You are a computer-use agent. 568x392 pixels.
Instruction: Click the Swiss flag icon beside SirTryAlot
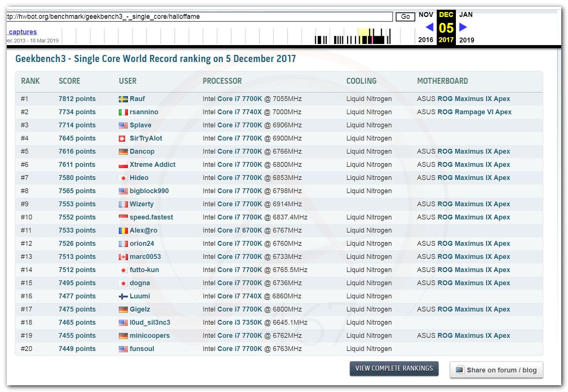point(122,139)
